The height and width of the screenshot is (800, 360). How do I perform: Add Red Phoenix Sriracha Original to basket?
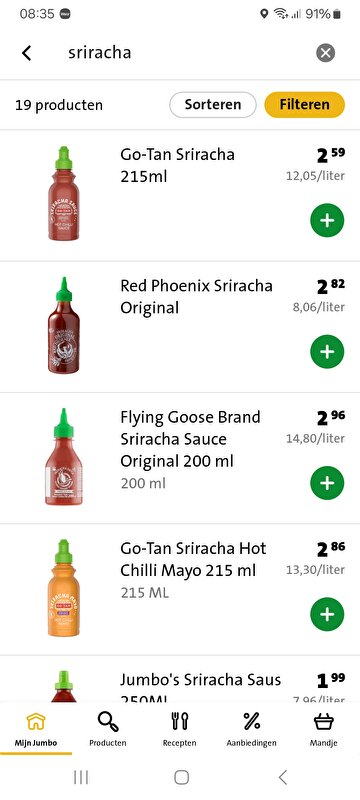point(327,352)
